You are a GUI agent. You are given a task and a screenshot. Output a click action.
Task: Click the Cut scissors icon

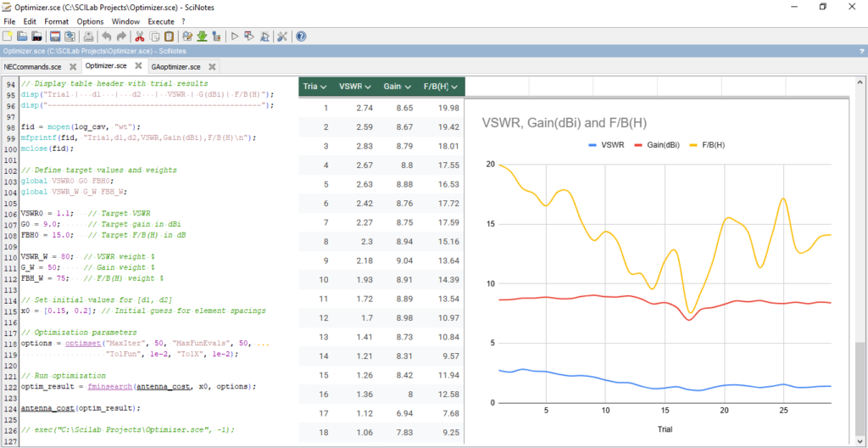(140, 36)
